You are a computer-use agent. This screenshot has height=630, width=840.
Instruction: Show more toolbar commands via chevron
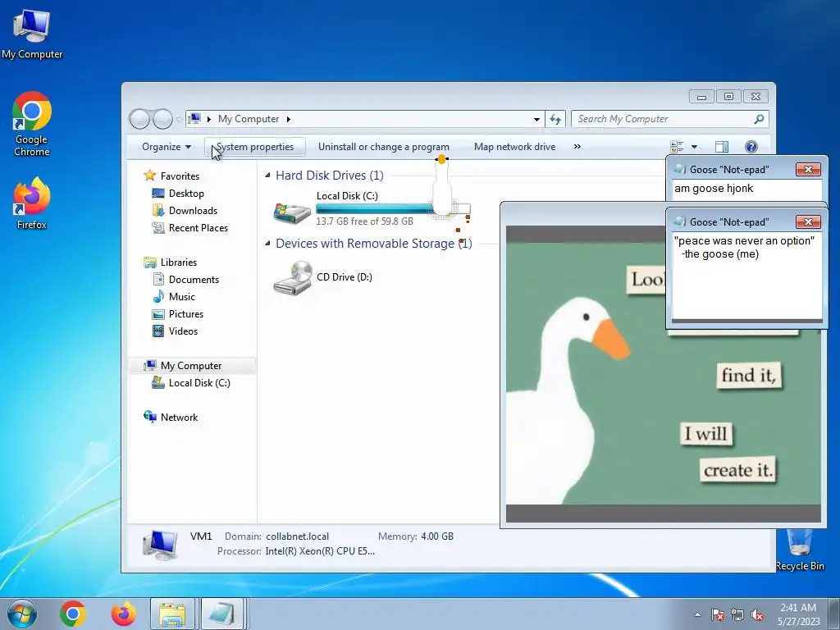click(x=577, y=147)
